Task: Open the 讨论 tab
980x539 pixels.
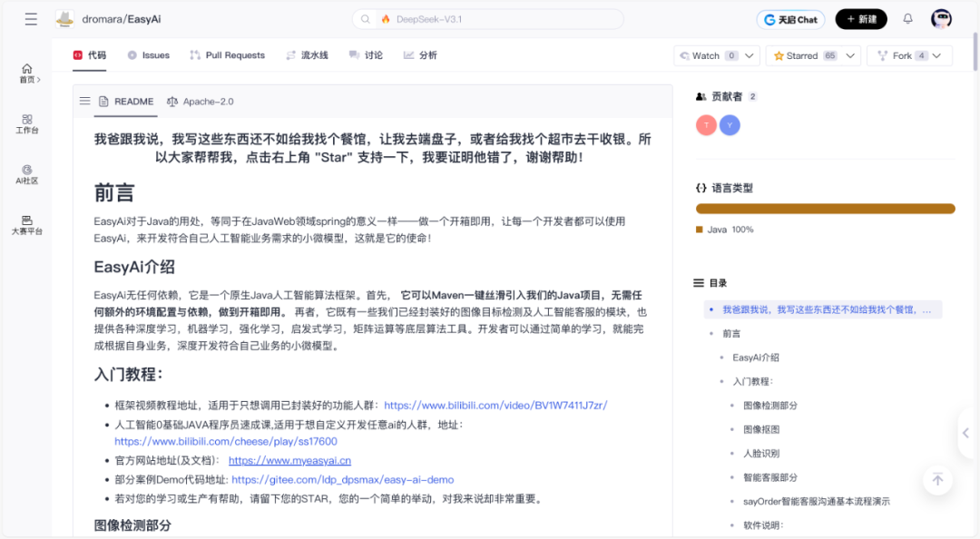Action: pos(366,55)
